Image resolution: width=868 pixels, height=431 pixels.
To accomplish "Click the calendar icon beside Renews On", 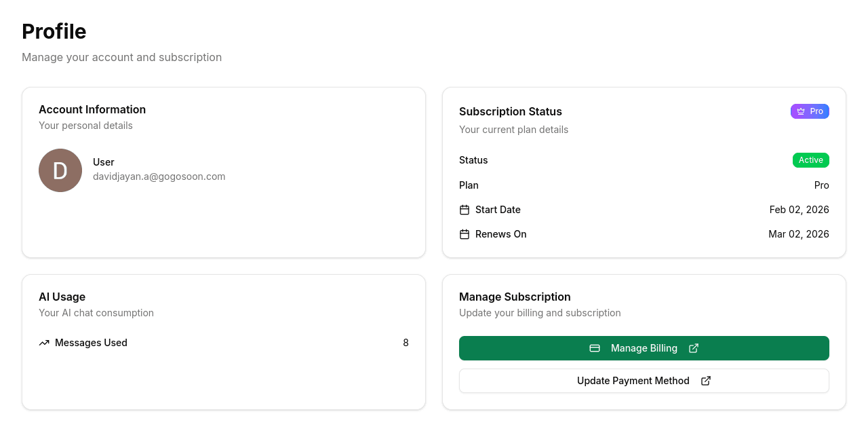I will click(x=465, y=234).
